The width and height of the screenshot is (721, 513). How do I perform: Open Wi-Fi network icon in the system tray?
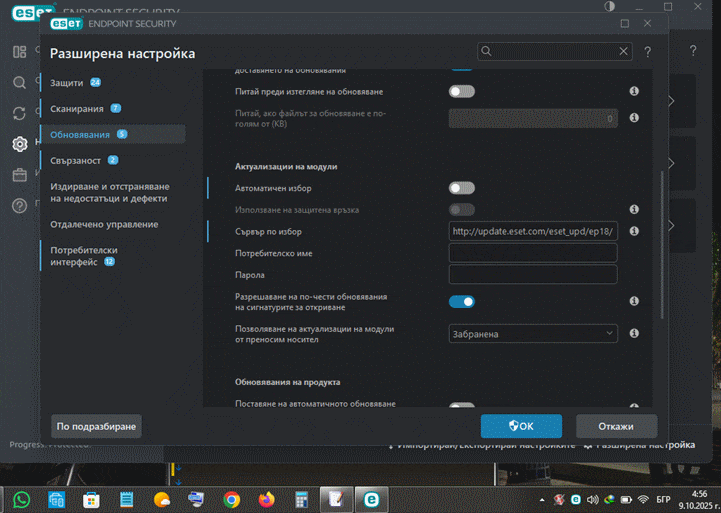[643, 499]
